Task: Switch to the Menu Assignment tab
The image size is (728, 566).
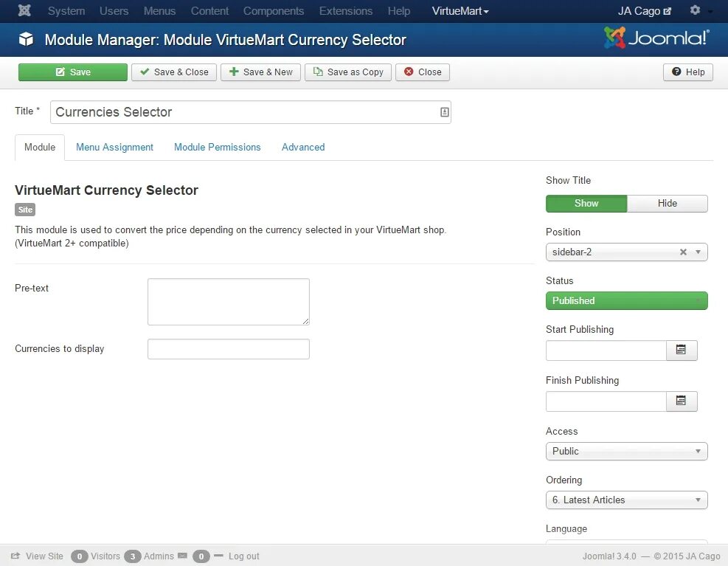Action: pos(114,148)
